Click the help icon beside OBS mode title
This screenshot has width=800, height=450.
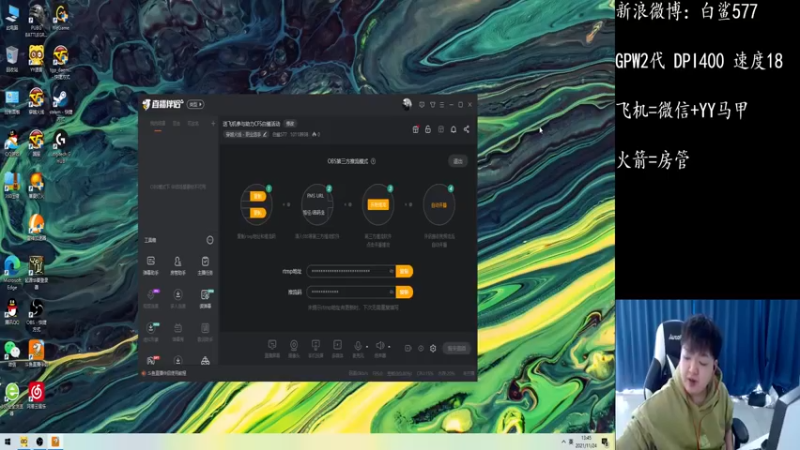[x=373, y=161]
